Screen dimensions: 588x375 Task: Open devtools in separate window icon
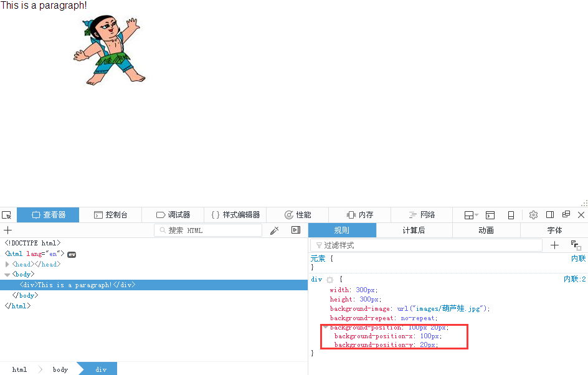[x=566, y=214]
